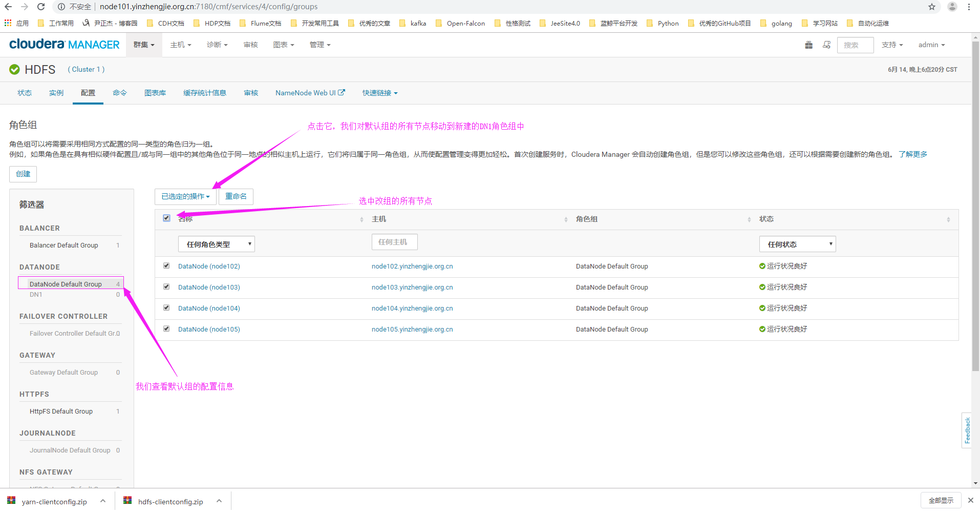Viewport: 980px width, 513px height.
Task: Open the Python bookmark folder
Action: (663, 23)
